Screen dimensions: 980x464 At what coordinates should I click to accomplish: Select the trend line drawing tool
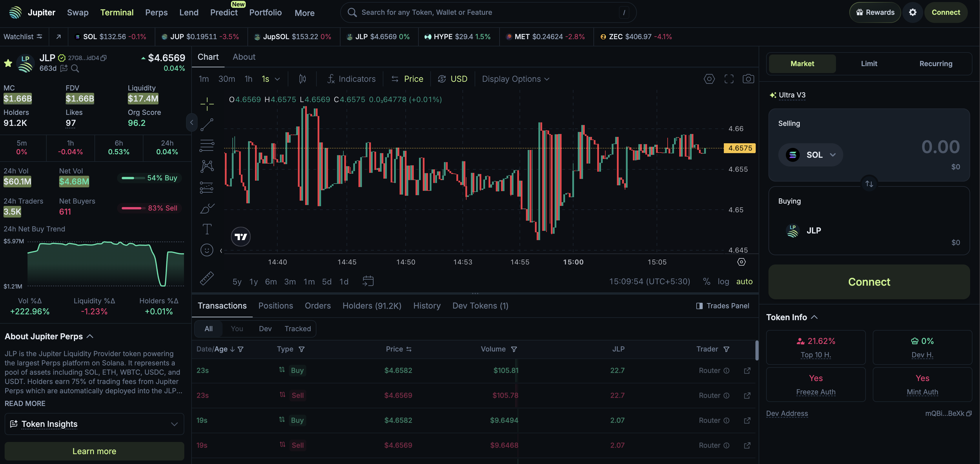tap(207, 124)
